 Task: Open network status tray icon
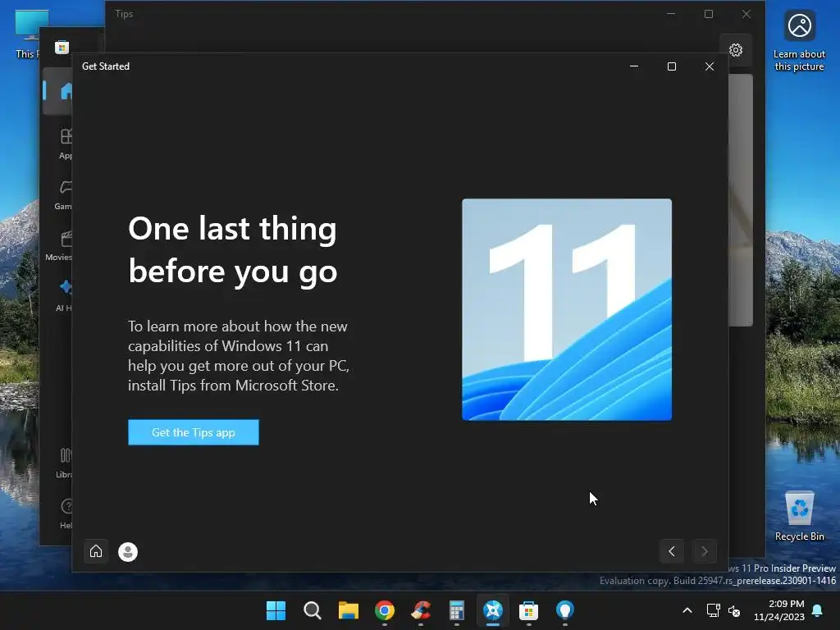(x=713, y=610)
